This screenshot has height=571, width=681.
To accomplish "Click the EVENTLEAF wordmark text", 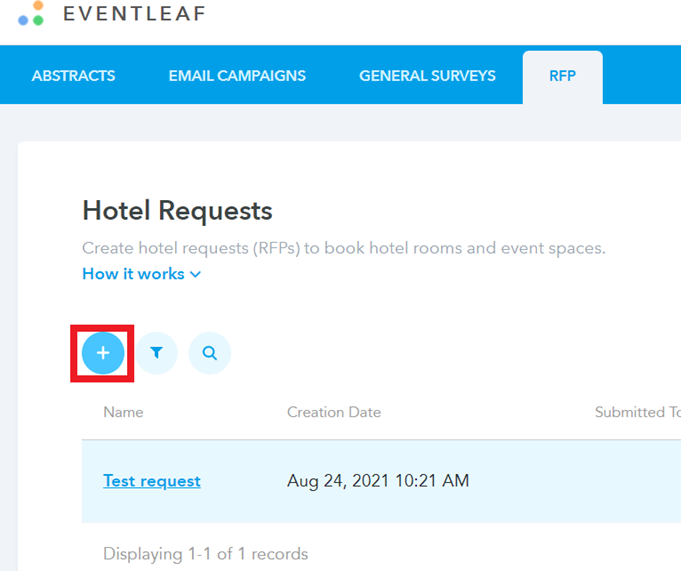I will pyautogui.click(x=134, y=13).
